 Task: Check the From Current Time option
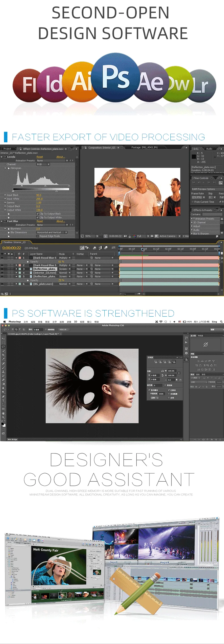(193, 202)
